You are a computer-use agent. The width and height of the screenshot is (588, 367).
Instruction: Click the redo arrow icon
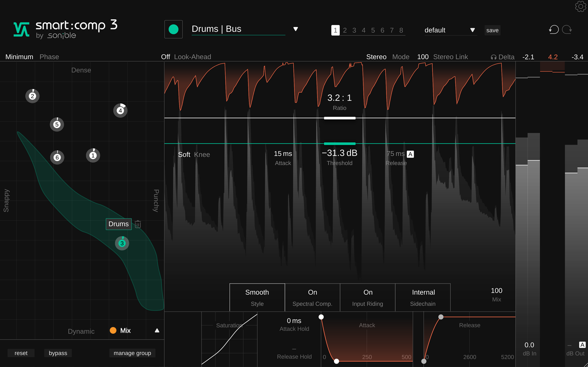point(567,30)
